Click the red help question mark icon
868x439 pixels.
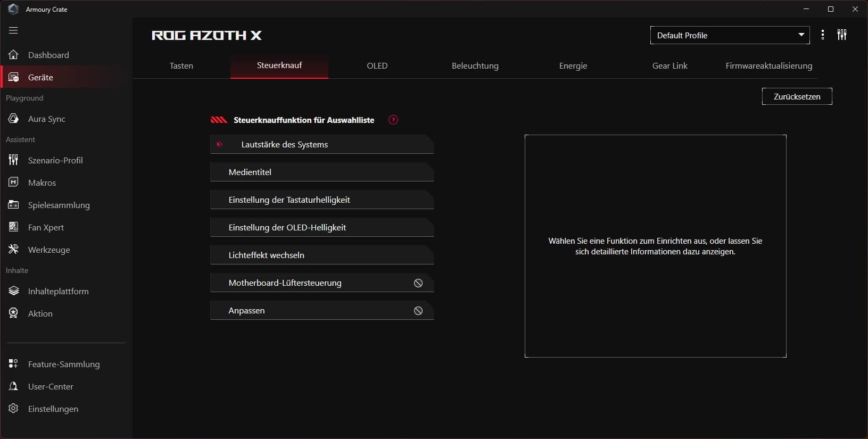(x=393, y=120)
